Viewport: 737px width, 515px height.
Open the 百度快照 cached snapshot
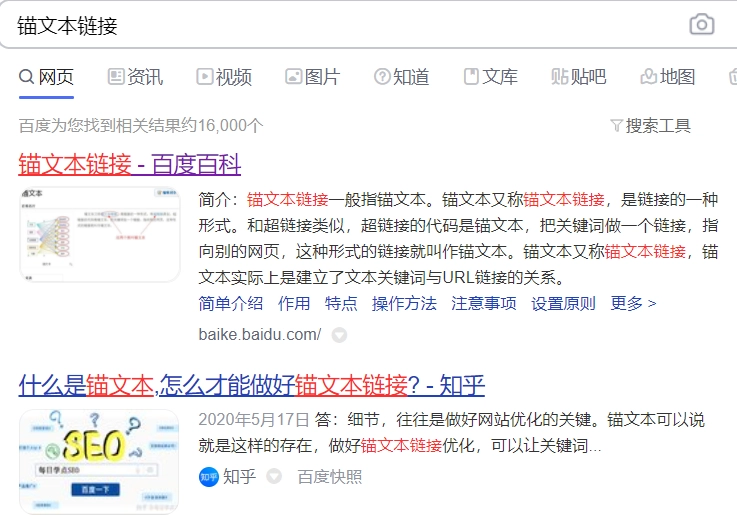pyautogui.click(x=329, y=476)
